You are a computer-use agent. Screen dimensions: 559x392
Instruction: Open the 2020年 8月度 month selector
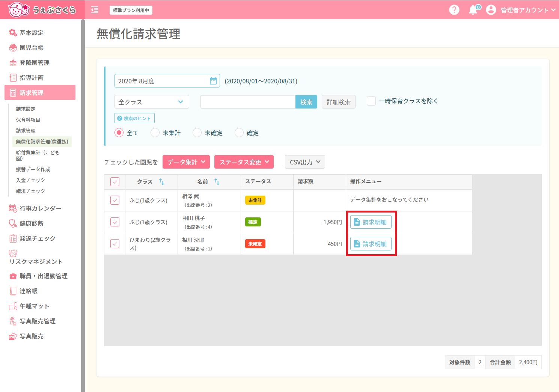[167, 81]
